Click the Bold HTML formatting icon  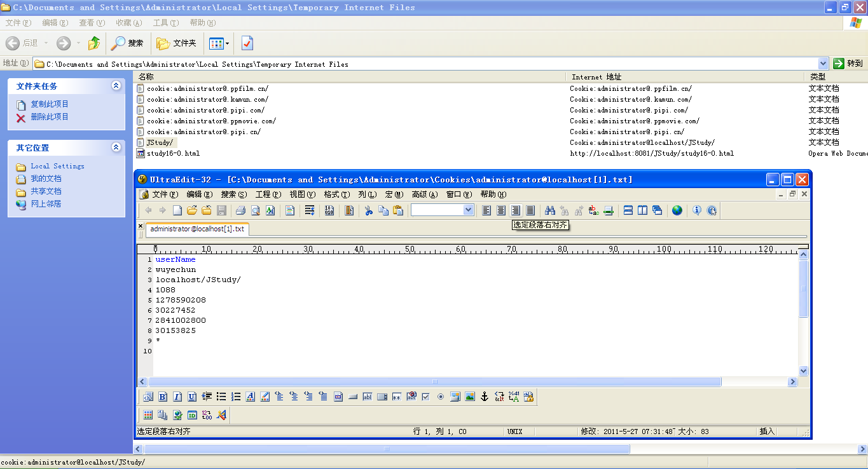pyautogui.click(x=163, y=397)
